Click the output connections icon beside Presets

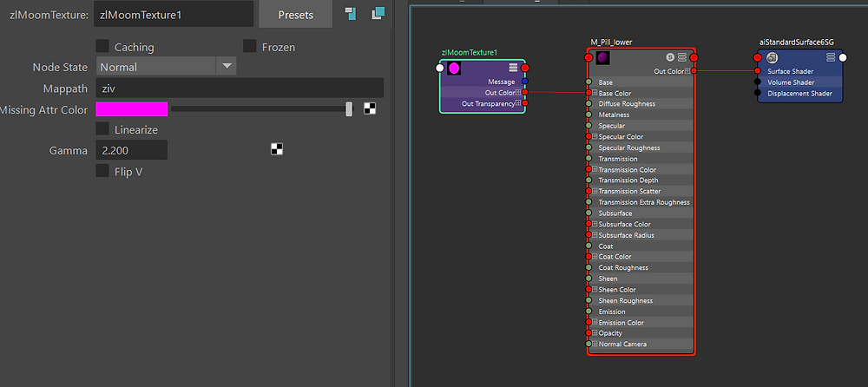click(x=378, y=13)
